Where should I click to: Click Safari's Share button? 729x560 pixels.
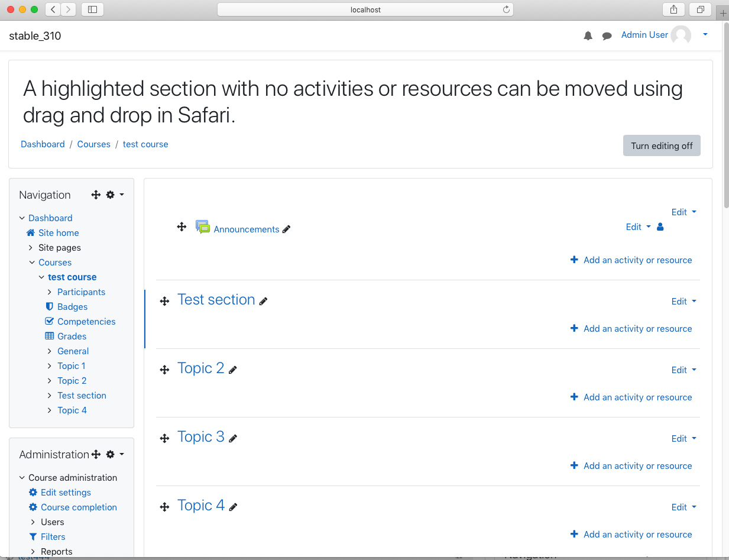coord(674,9)
